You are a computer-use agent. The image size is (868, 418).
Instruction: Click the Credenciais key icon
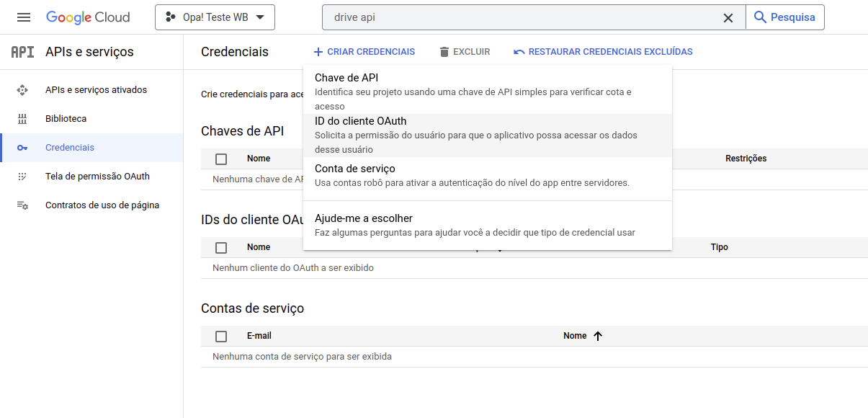click(22, 148)
